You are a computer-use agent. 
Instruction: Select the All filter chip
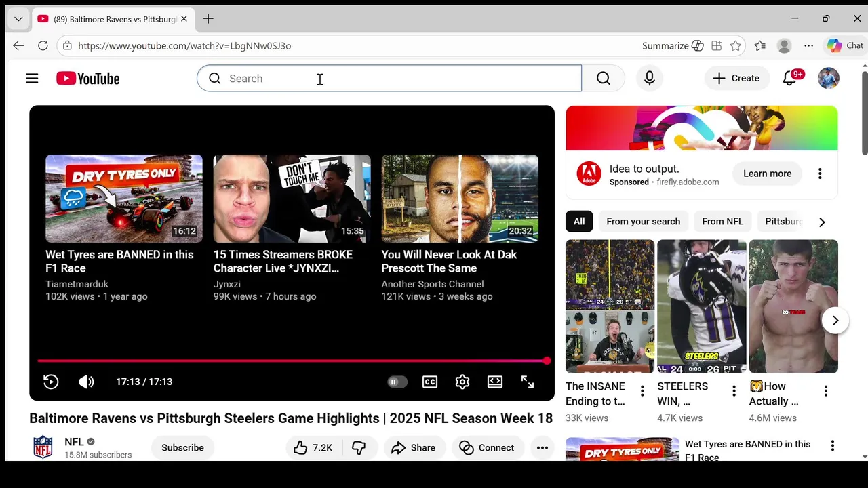[x=579, y=222]
